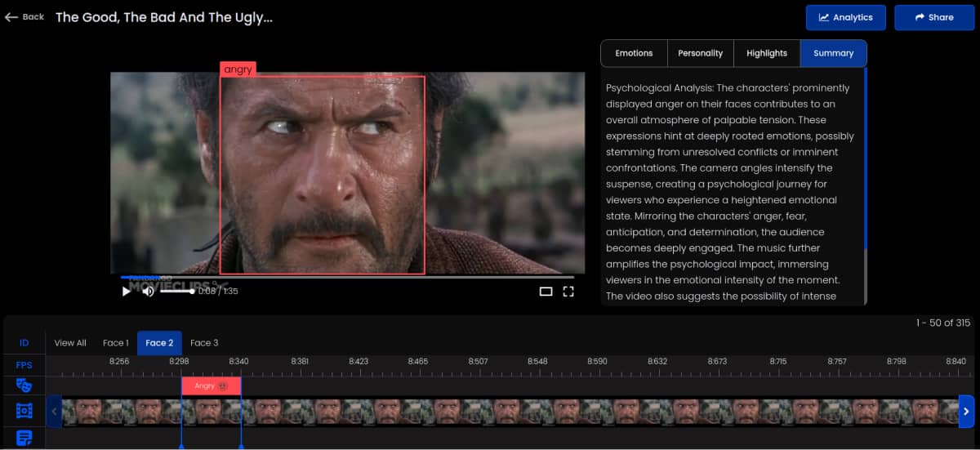Enter fullscreen mode on the player
This screenshot has height=450, width=980.
click(568, 291)
